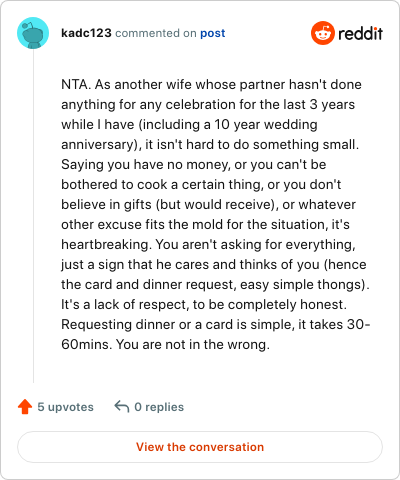Click the 'commented on' gray text
The image size is (400, 480).
156,33
